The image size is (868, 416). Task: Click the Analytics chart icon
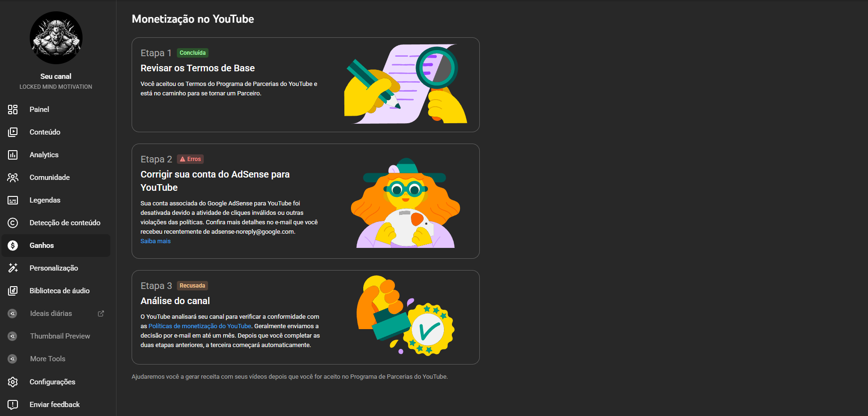pos(13,155)
